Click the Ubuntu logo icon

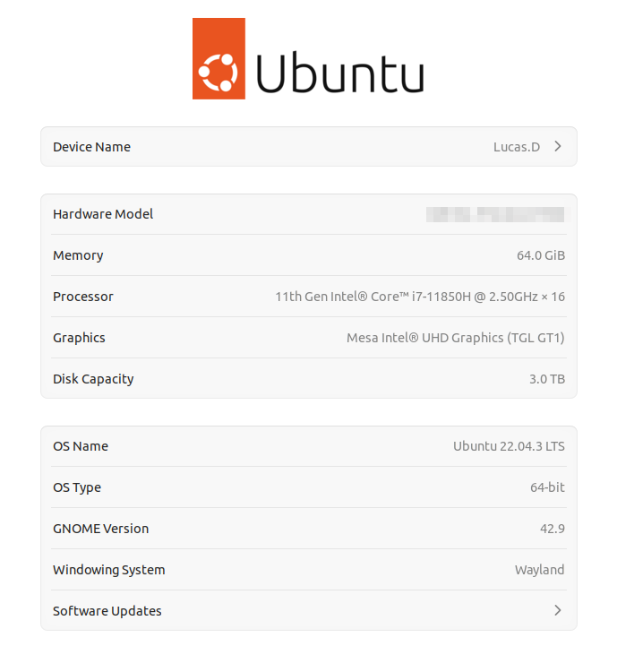[219, 58]
